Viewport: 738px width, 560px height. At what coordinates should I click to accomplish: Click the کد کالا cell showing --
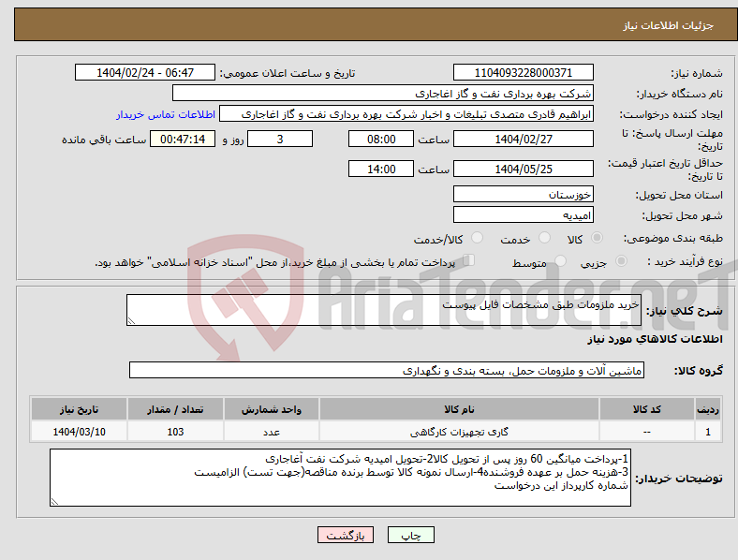[647, 432]
